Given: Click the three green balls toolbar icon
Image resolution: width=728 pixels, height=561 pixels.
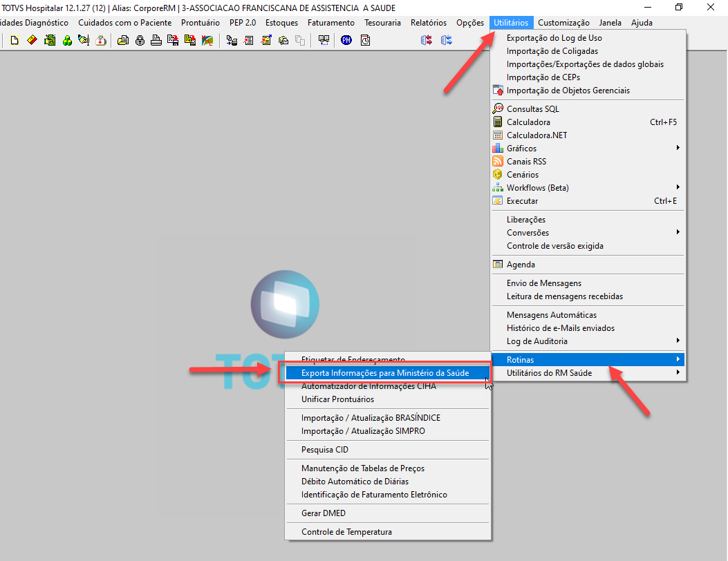Looking at the screenshot, I should (x=67, y=40).
